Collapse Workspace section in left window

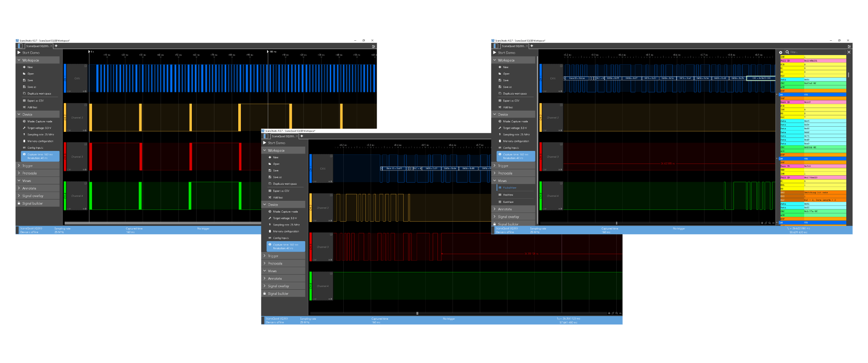[38, 60]
